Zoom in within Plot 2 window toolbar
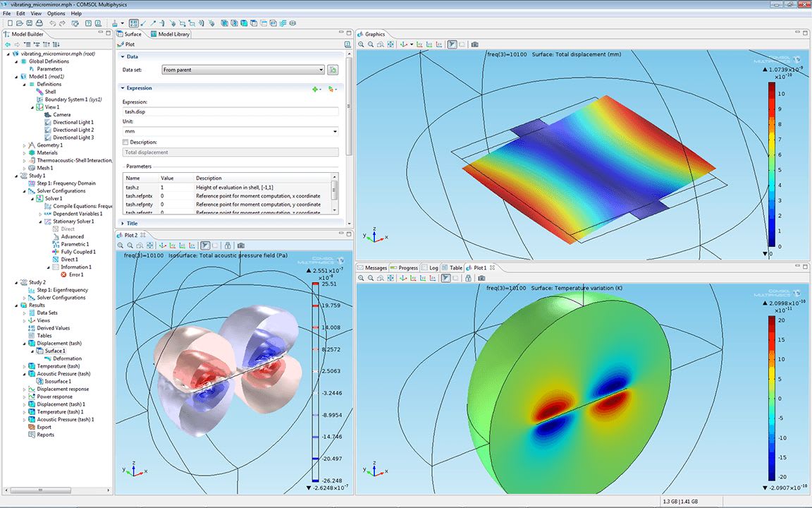Screen dimensions: 812x508 [x=121, y=246]
